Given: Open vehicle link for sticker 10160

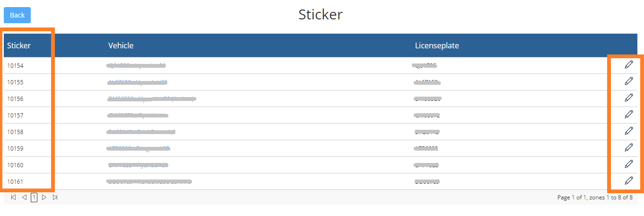Looking at the screenshot, I should [138, 165].
